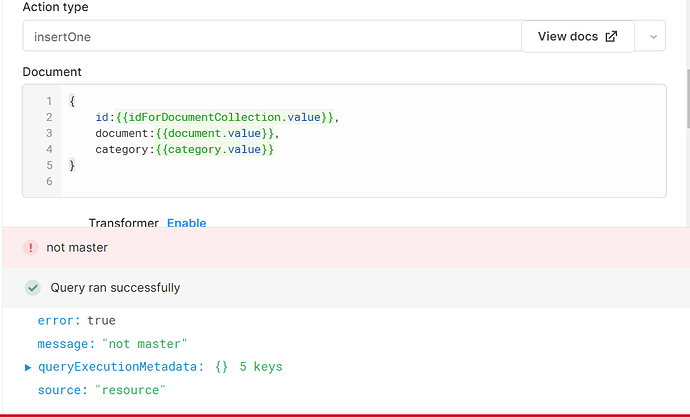Enable the Transformer
690x417 pixels.
187,223
